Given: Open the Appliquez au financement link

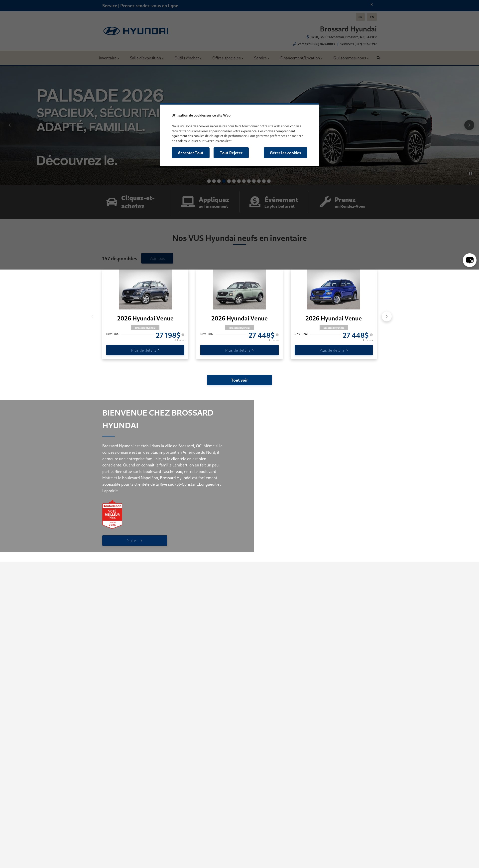Looking at the screenshot, I should tap(214, 202).
